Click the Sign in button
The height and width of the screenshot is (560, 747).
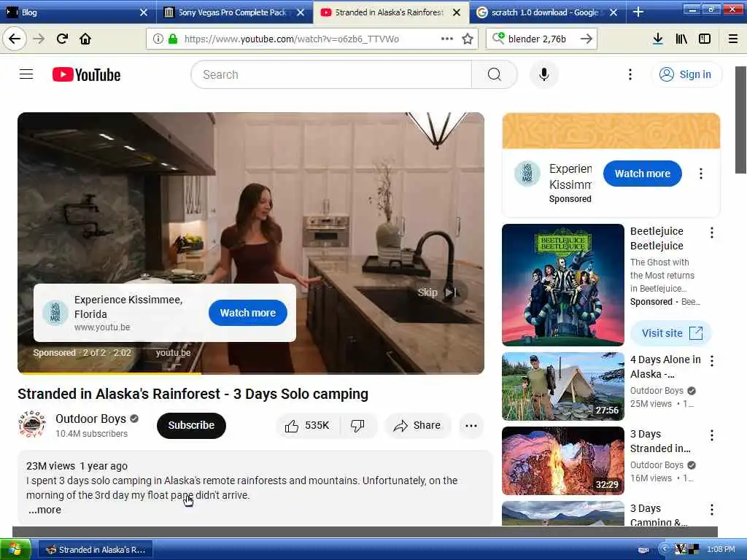(686, 74)
